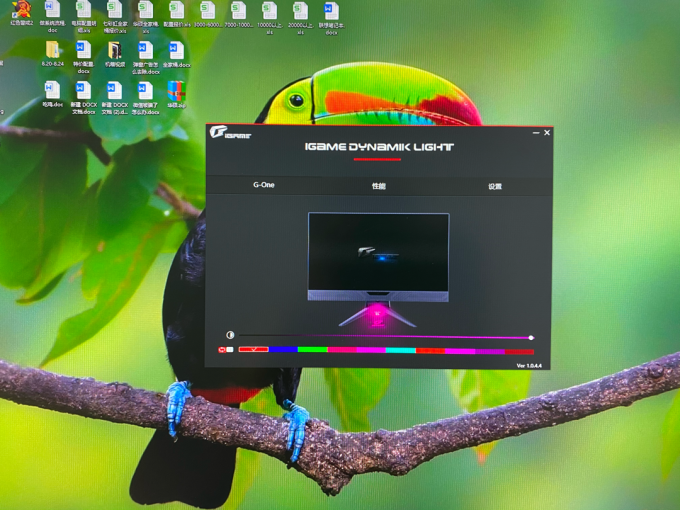Open the 20000以上.xls spreadsheet
Viewport: 680px width, 510px height.
pyautogui.click(x=301, y=17)
